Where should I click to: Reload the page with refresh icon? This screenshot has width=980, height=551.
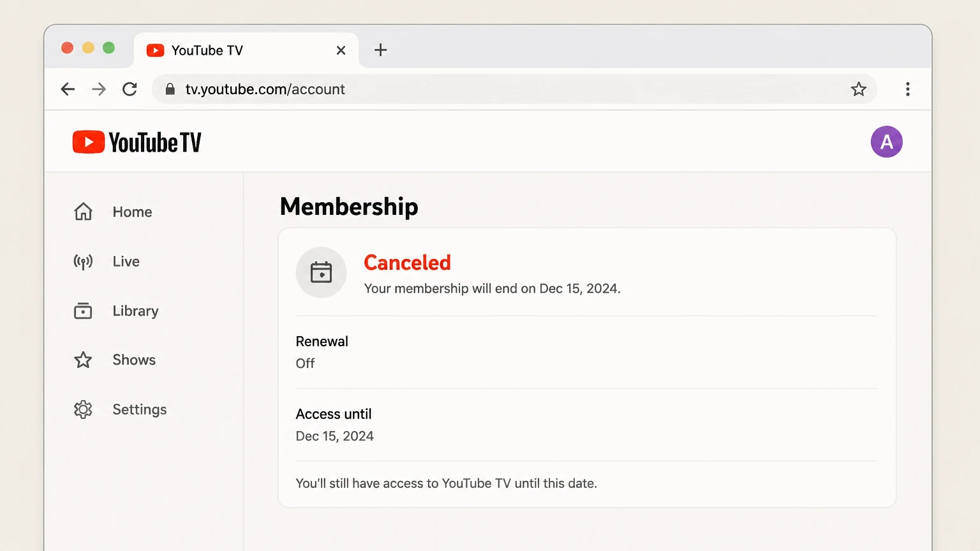click(x=130, y=89)
